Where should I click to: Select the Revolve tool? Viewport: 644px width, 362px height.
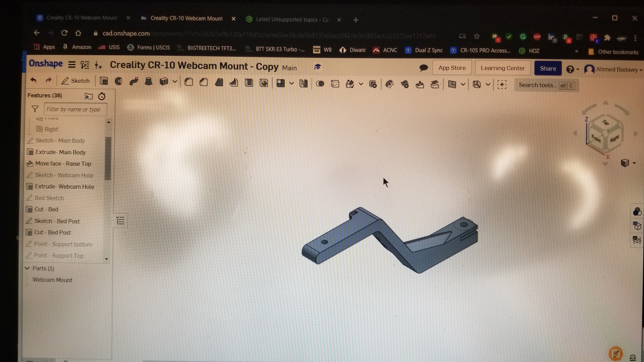click(119, 81)
